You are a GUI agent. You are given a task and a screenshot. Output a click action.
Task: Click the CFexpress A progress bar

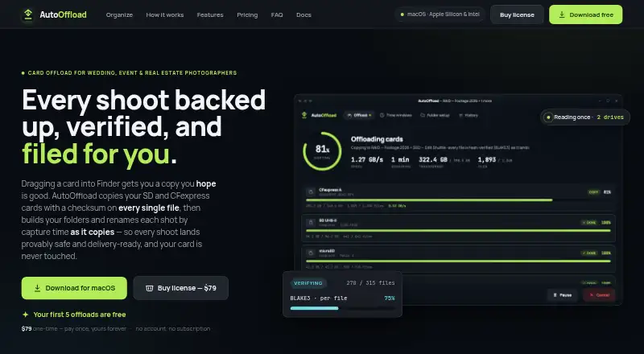458,200
